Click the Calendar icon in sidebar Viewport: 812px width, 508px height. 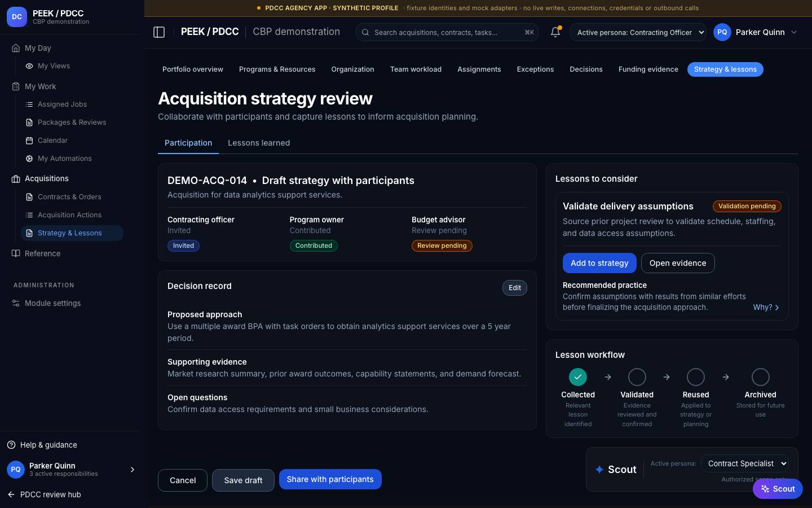click(x=29, y=141)
